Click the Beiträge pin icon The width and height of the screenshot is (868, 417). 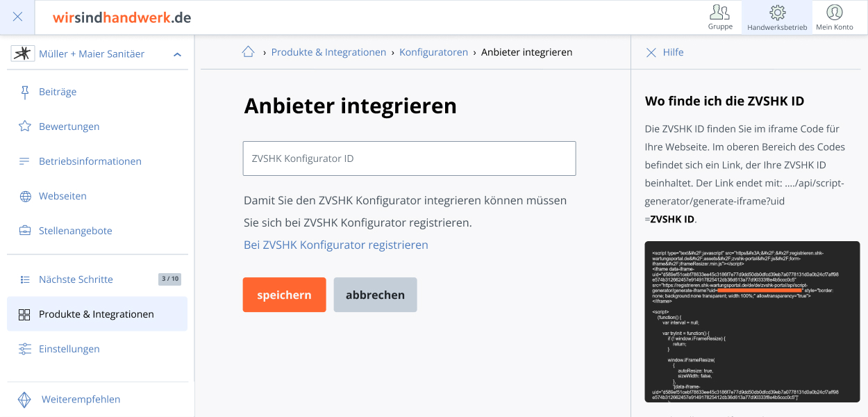[25, 92]
